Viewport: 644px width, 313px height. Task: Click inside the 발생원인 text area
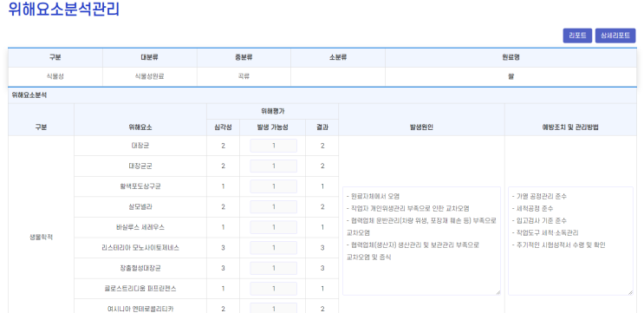click(x=421, y=241)
